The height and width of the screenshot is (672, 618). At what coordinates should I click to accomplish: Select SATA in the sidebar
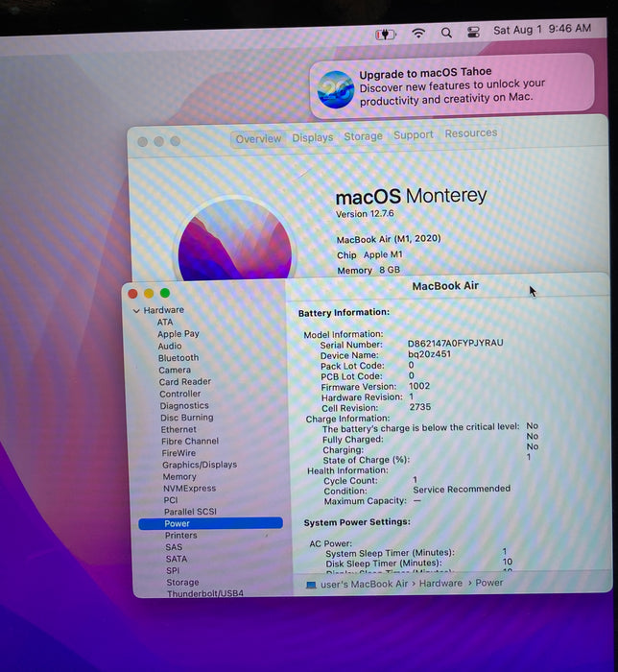pyautogui.click(x=177, y=559)
